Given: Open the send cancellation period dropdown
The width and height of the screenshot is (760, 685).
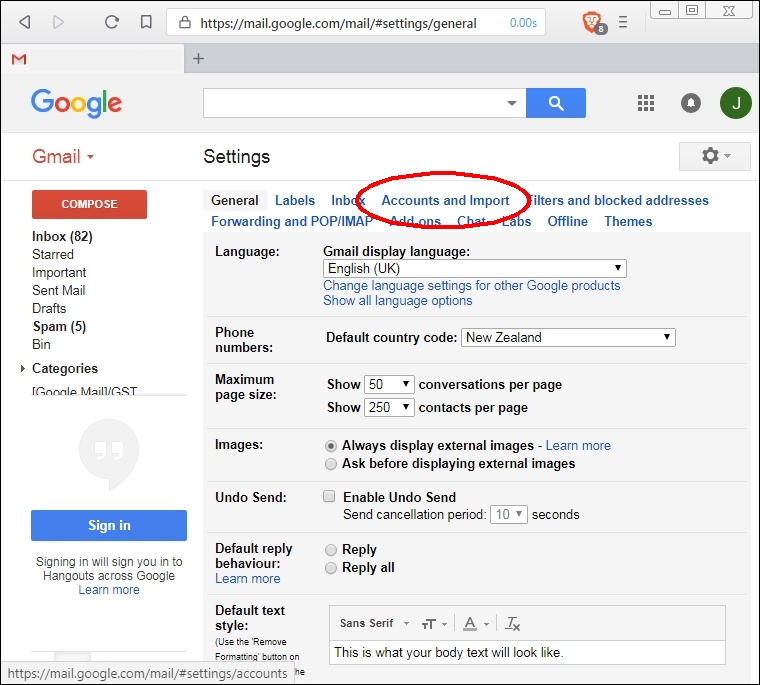Looking at the screenshot, I should (x=508, y=514).
